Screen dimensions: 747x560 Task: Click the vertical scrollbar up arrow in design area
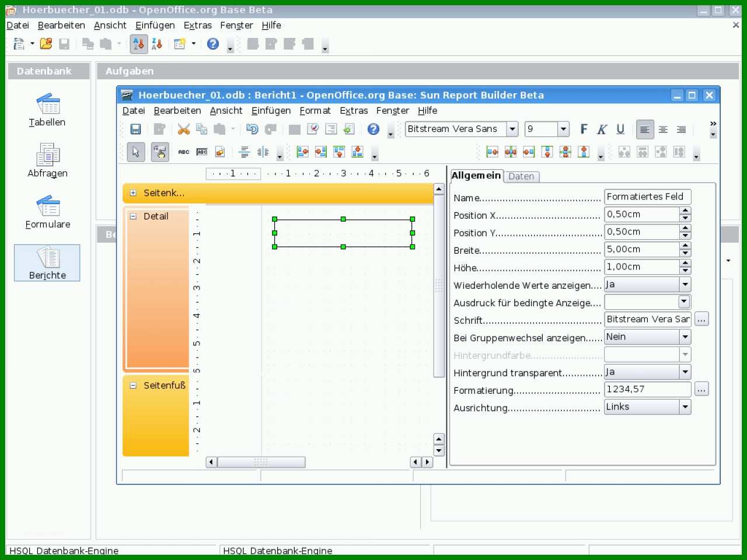(x=439, y=189)
